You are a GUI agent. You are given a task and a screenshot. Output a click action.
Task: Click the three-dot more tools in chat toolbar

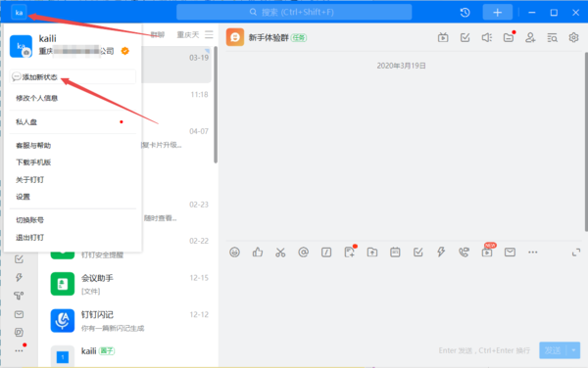(533, 253)
